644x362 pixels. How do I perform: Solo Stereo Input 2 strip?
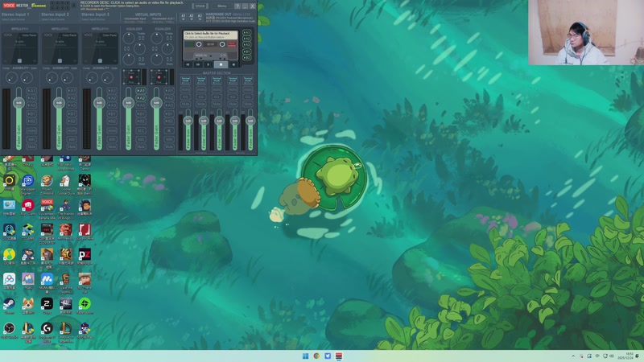coord(72,139)
